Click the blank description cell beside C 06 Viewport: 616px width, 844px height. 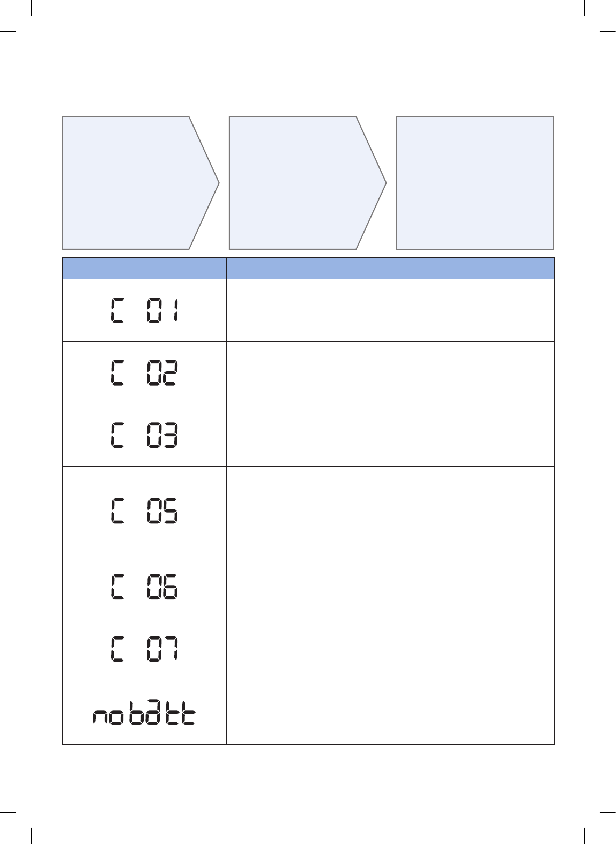pos(390,587)
